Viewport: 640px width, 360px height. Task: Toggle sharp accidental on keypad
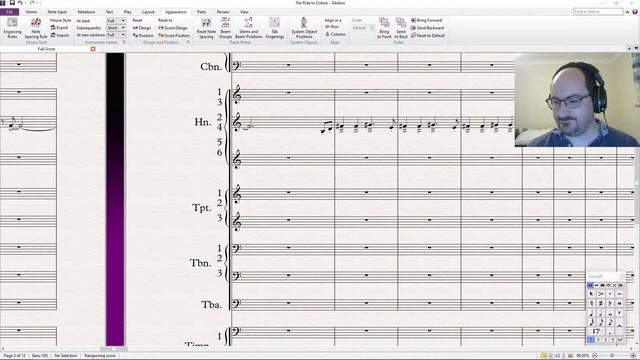click(x=601, y=304)
